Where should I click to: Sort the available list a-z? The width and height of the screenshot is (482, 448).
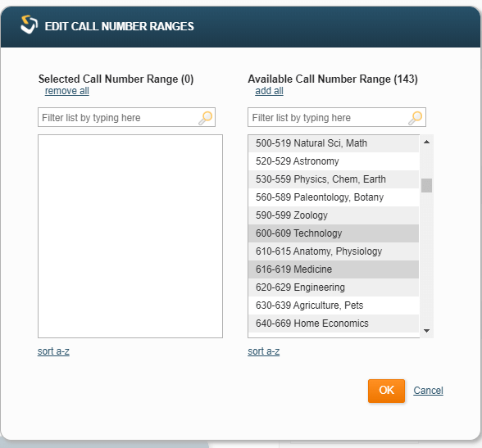264,351
